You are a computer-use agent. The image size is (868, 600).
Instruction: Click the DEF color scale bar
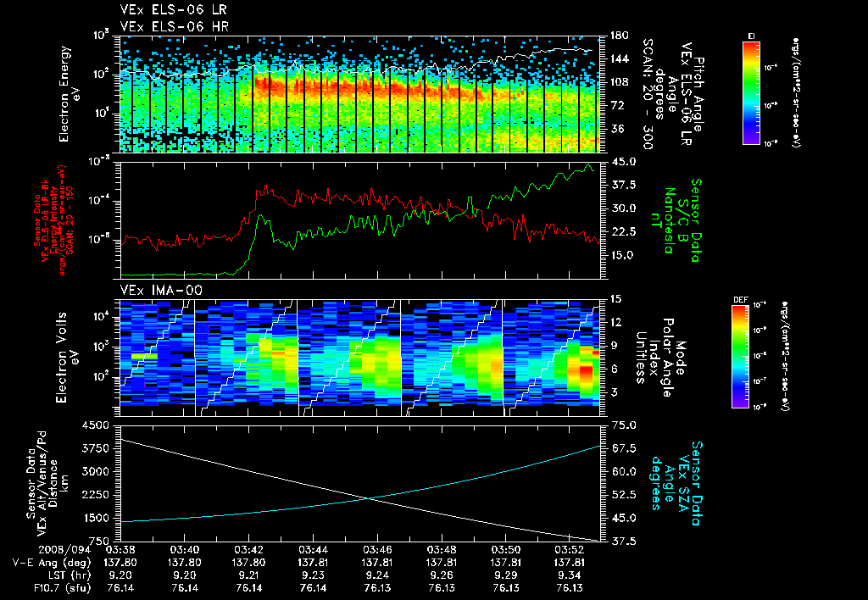(741, 357)
